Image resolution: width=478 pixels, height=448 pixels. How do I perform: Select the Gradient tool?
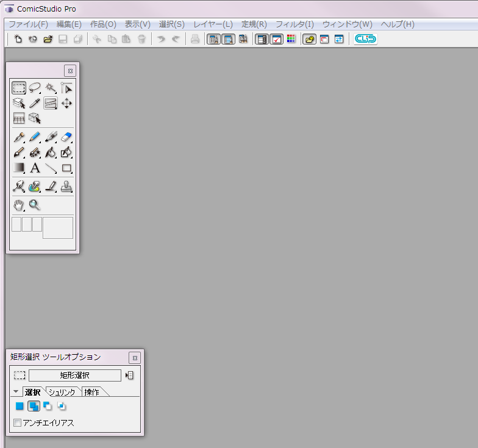[x=18, y=168]
